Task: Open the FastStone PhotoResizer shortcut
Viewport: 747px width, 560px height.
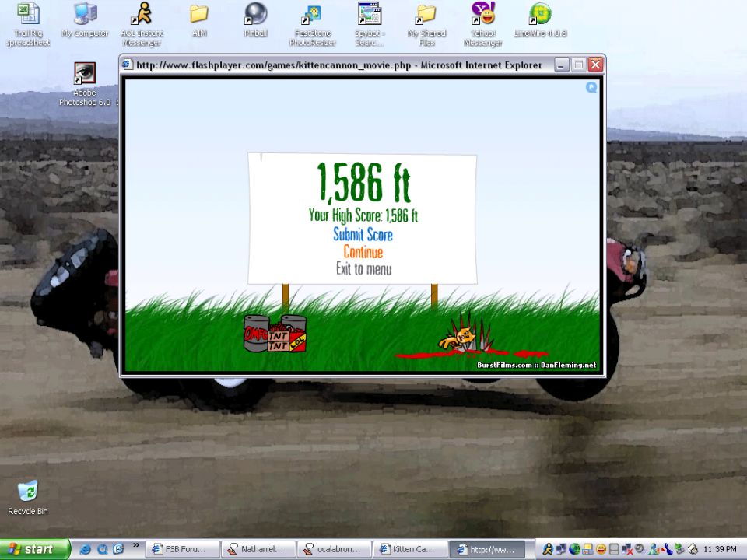Action: (x=313, y=24)
